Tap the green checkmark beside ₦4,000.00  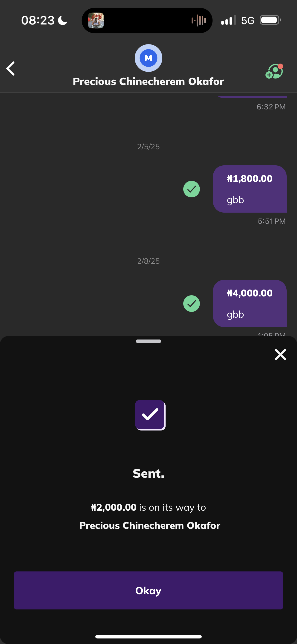[x=192, y=304]
